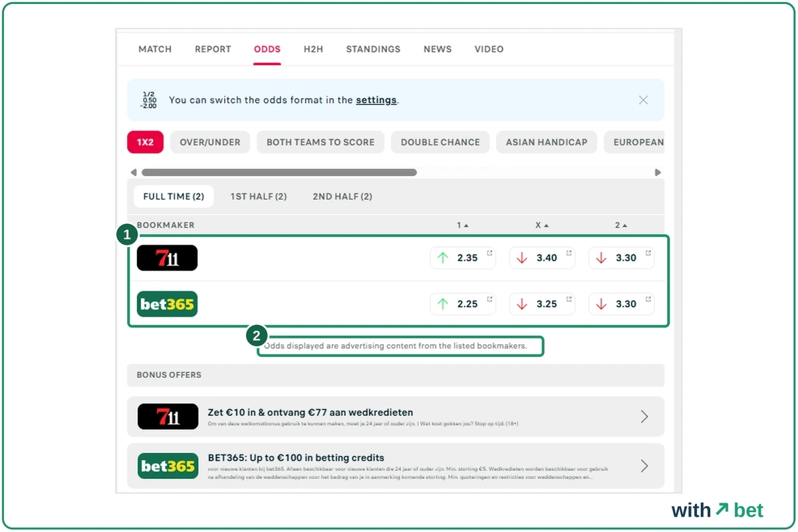Pick the DOUBLE CHANCE market
Screen dimensions: 798x532
[440, 142]
